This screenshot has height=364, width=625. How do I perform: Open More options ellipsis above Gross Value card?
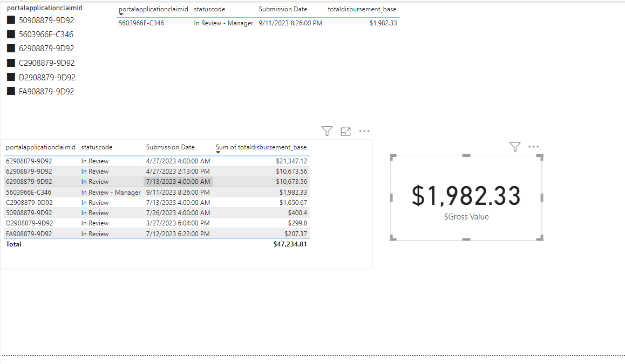tap(534, 147)
